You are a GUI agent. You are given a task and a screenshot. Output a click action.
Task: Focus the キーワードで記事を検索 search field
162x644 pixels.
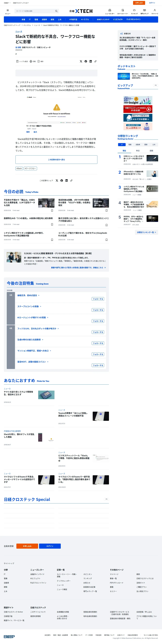[35, 11]
